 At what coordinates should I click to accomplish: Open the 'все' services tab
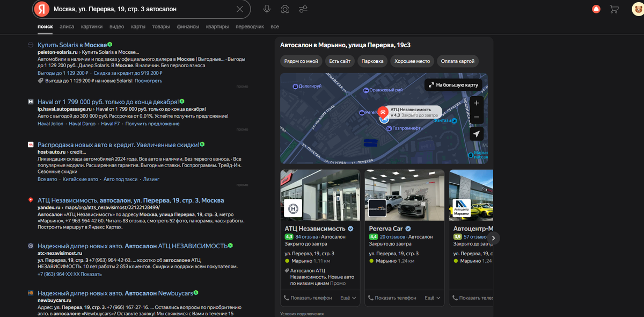(x=275, y=26)
